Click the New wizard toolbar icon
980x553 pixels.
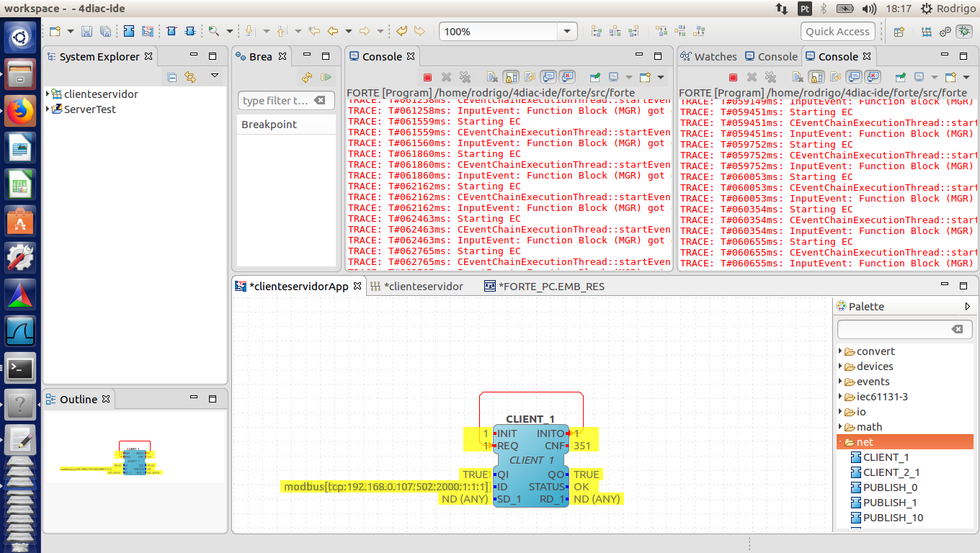pos(55,32)
